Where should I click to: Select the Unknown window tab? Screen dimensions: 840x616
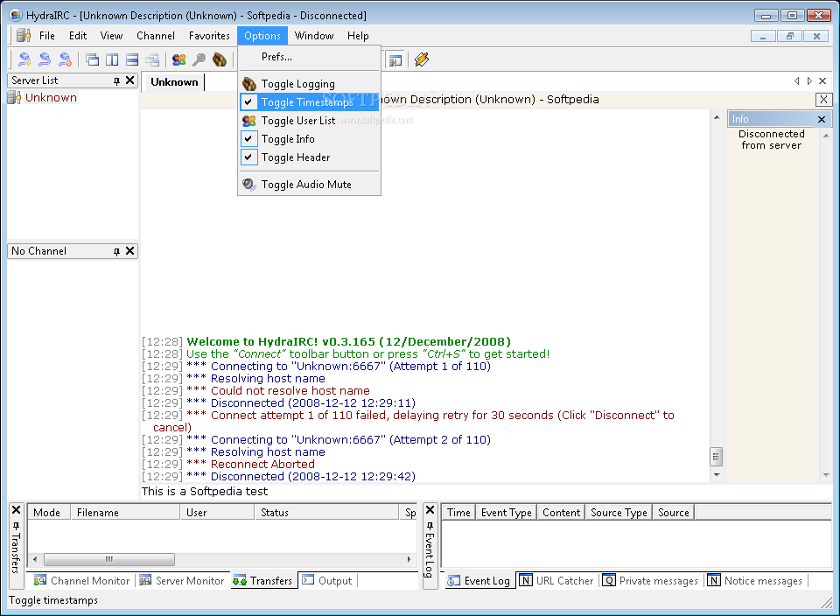coord(174,82)
